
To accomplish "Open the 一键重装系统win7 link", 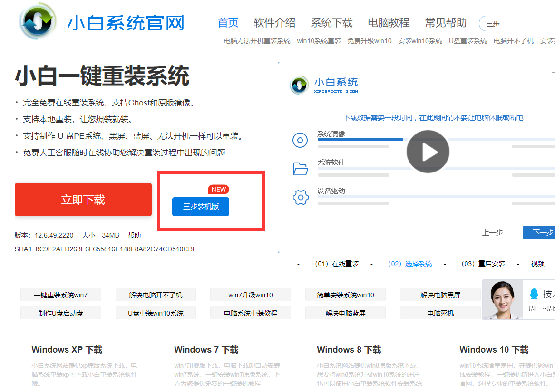I will 61,295.
